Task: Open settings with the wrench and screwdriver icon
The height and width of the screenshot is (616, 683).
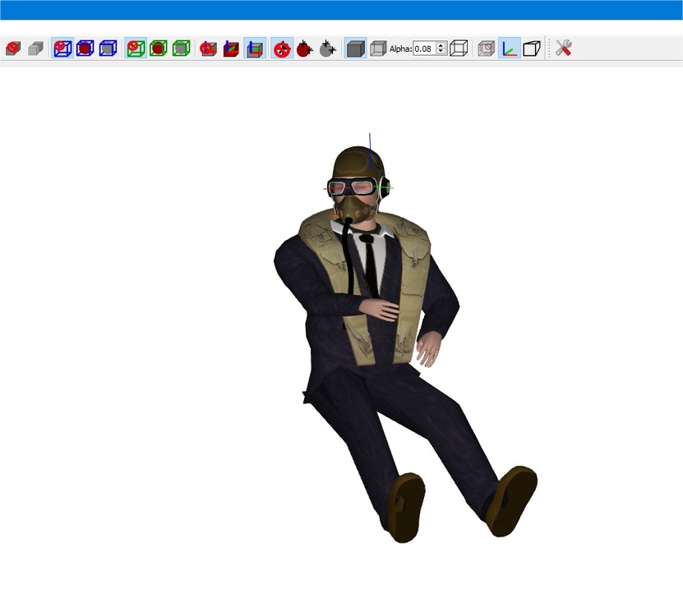Action: tap(563, 48)
